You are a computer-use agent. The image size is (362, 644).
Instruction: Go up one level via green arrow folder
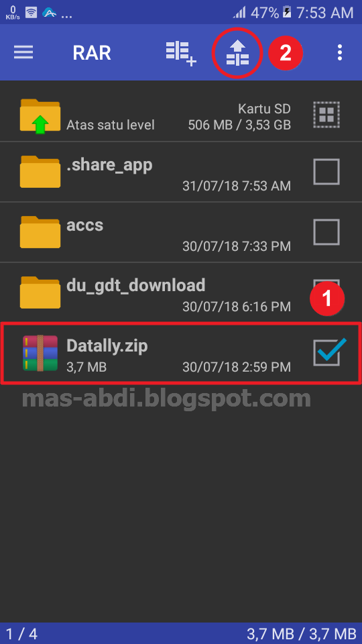pyautogui.click(x=40, y=116)
